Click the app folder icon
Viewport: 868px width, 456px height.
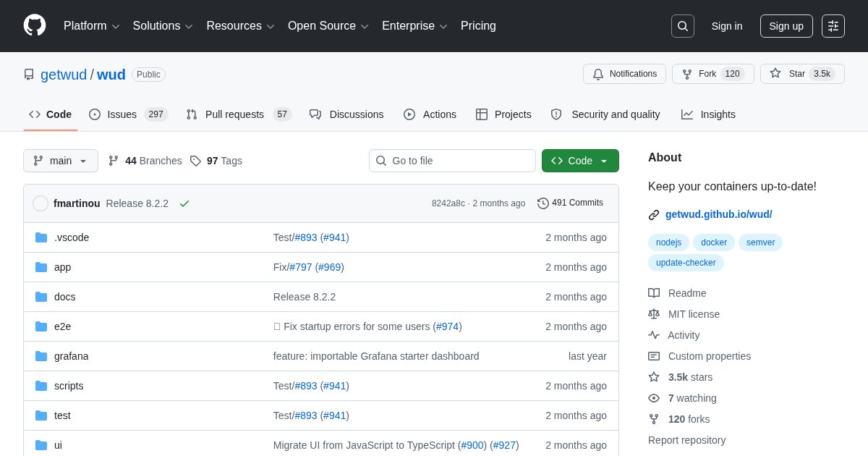[x=41, y=267]
